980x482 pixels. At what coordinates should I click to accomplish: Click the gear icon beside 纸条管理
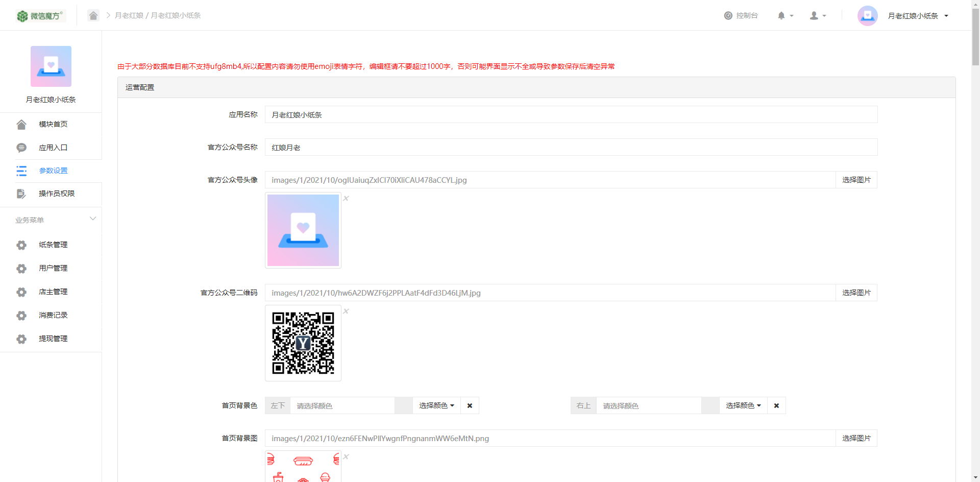pyautogui.click(x=21, y=245)
